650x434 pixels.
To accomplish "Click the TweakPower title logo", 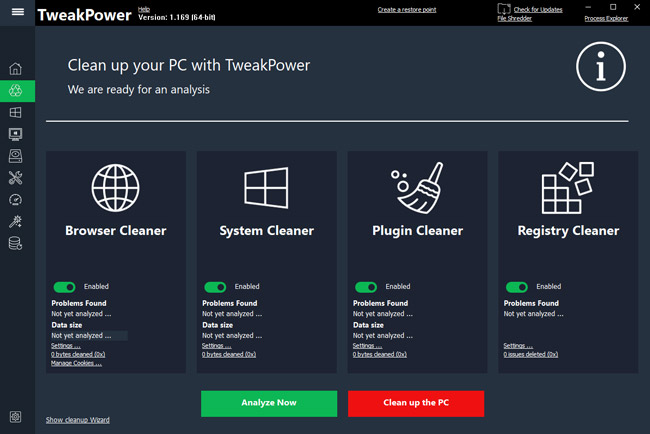I will pos(85,15).
